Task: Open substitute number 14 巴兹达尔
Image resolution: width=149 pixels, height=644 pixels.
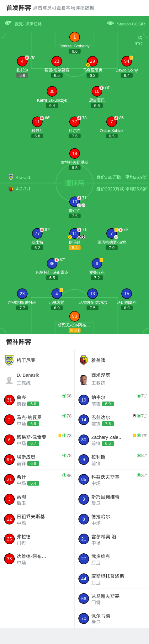Action: click(x=84, y=420)
